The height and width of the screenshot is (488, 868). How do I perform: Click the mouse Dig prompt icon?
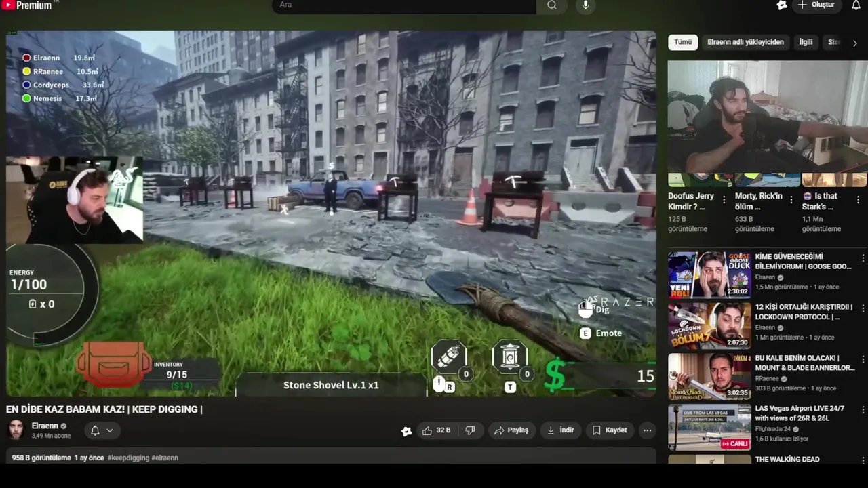585,309
